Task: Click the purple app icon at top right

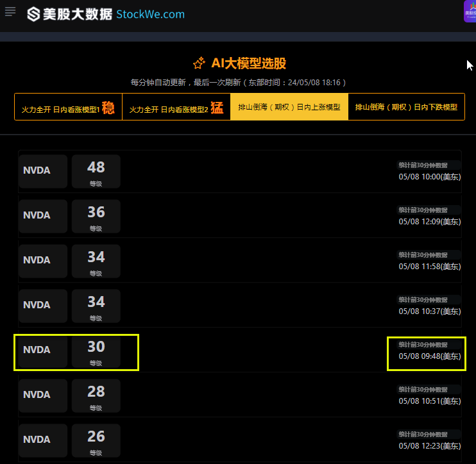Action: (x=470, y=12)
